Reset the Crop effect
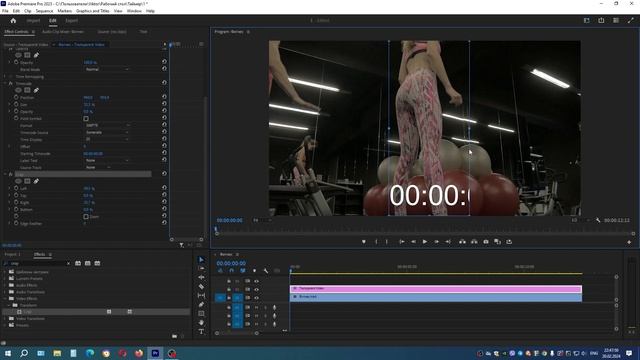 tap(164, 173)
